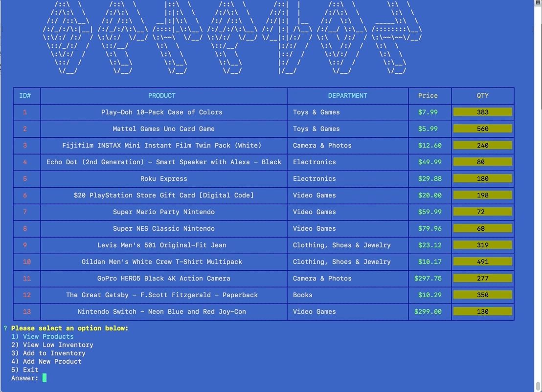Viewport: 542px width, 392px height.
Task: Click the $29.88 price value
Action: 429,178
